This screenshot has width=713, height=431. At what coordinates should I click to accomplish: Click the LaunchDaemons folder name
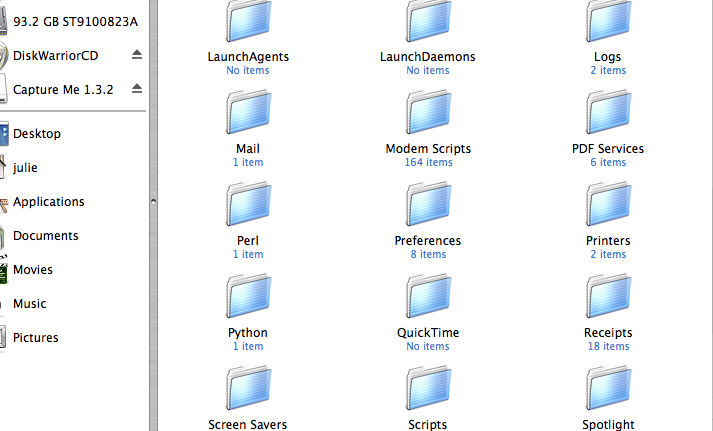point(428,57)
